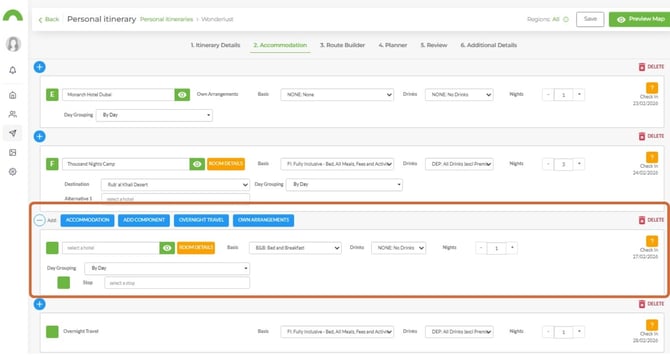The image size is (670, 360).
Task: Open the notifications bell in sidebar
Action: click(13, 70)
